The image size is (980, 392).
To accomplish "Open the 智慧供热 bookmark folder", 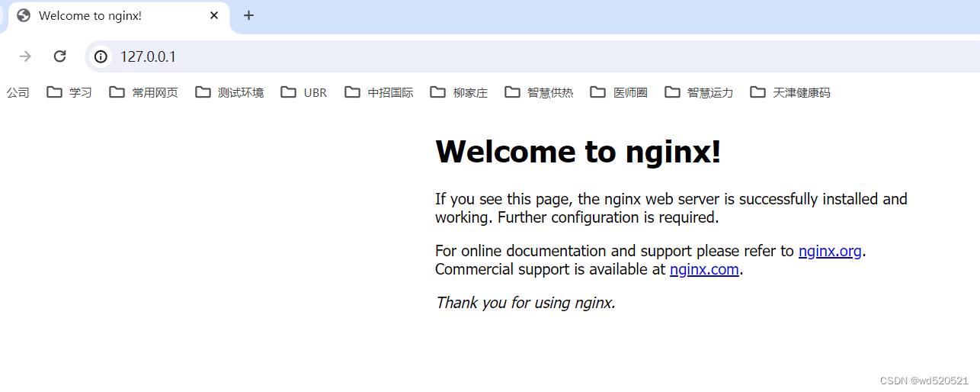I will point(539,92).
